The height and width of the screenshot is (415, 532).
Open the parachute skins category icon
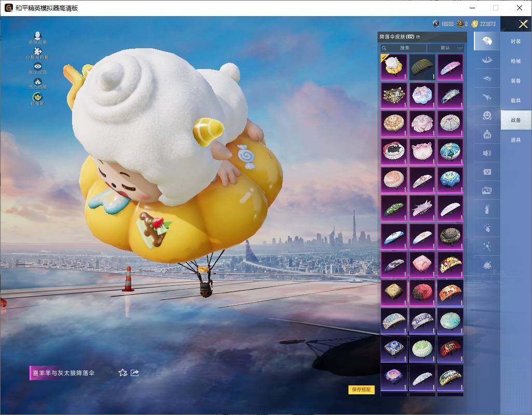tap(486, 41)
